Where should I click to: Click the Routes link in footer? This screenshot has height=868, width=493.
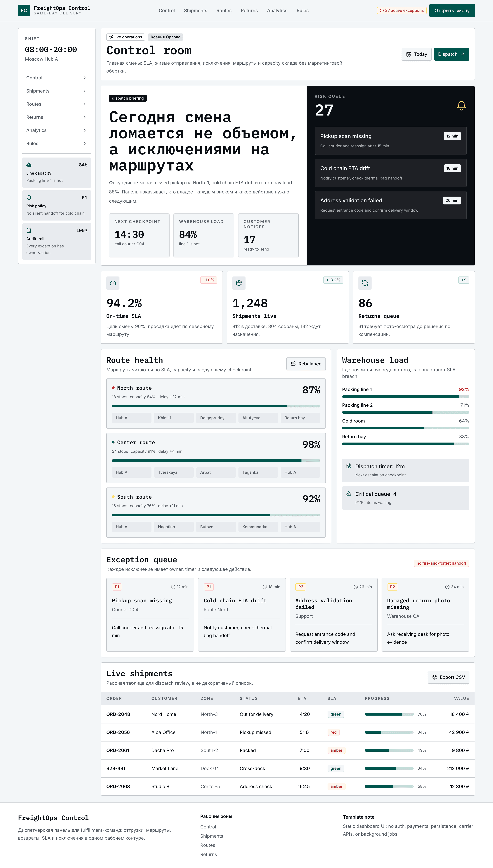coord(208,845)
